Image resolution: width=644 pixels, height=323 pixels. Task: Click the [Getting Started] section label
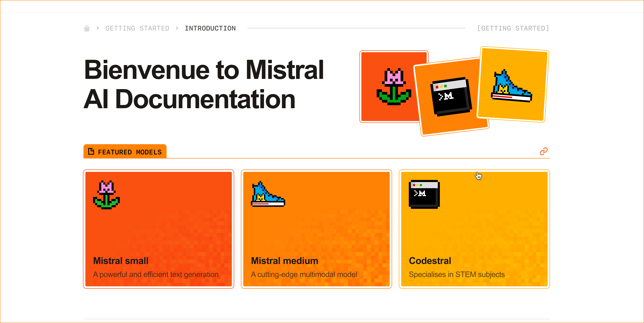(x=513, y=28)
